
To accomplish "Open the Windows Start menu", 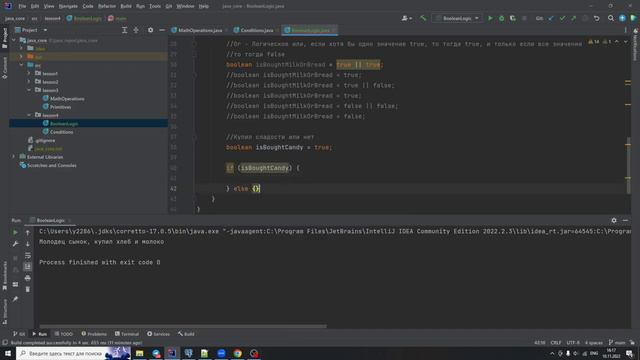I will [x=8, y=353].
